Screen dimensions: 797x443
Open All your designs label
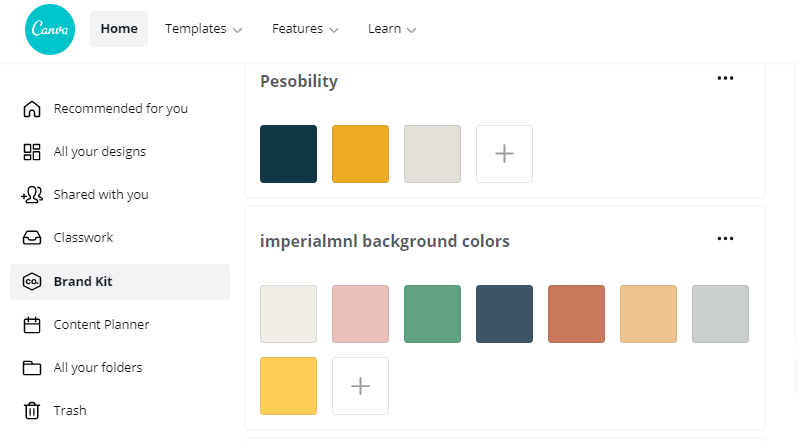click(100, 152)
